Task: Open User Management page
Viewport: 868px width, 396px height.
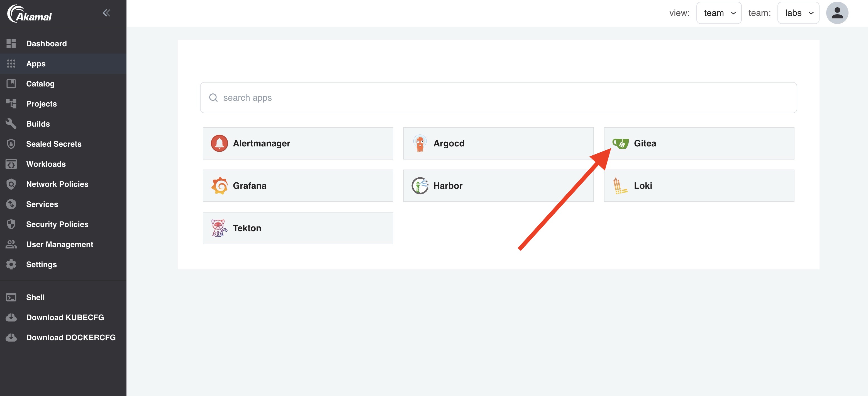Action: click(x=63, y=244)
